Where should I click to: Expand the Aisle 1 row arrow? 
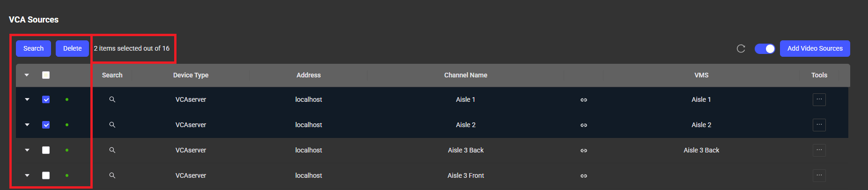click(27, 99)
